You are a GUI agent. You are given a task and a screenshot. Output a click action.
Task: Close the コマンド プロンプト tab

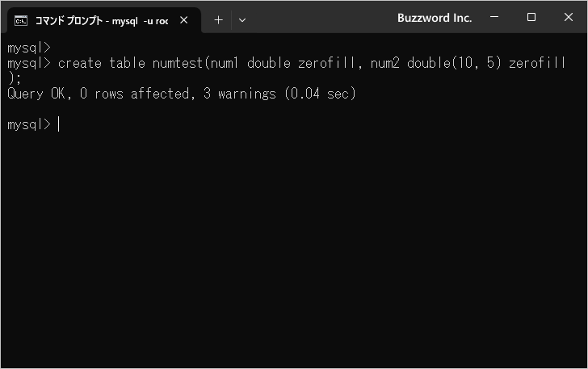tap(184, 20)
